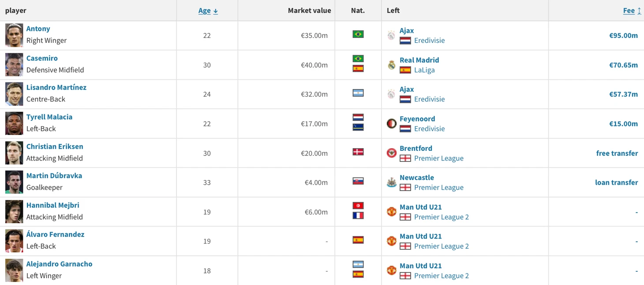644x285 pixels.
Task: Open Alejandro Garnacho's player profile link
Action: 60,264
